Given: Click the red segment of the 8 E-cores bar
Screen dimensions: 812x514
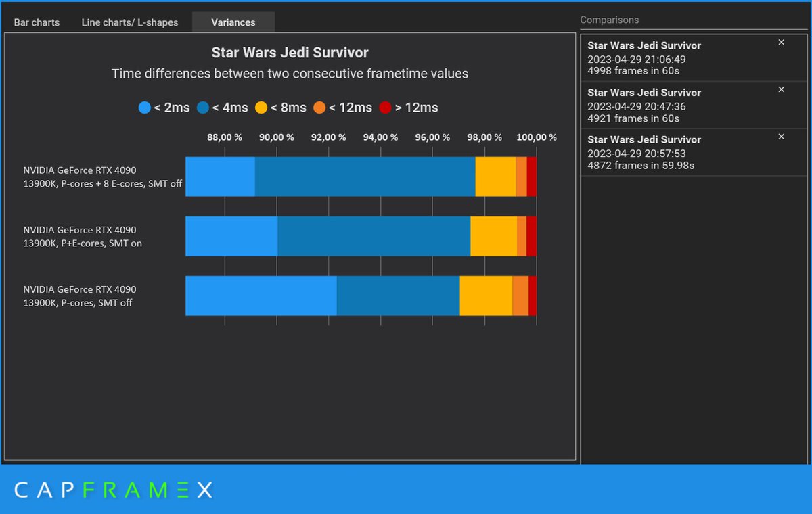Looking at the screenshot, I should point(532,177).
